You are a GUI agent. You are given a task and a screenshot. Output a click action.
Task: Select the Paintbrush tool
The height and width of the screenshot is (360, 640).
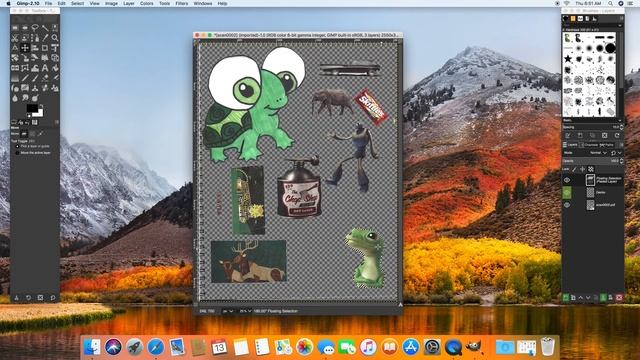(x=35, y=78)
